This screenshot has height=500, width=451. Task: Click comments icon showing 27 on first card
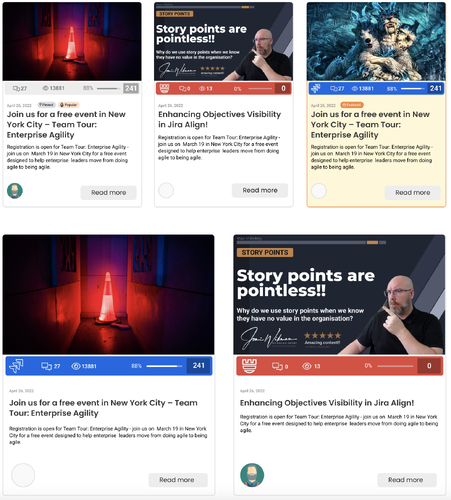[16, 88]
